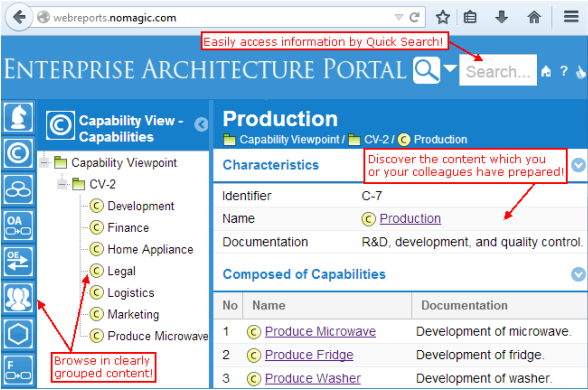The image size is (588, 390).
Task: Click the portal home icon beside search
Action: coord(546,71)
